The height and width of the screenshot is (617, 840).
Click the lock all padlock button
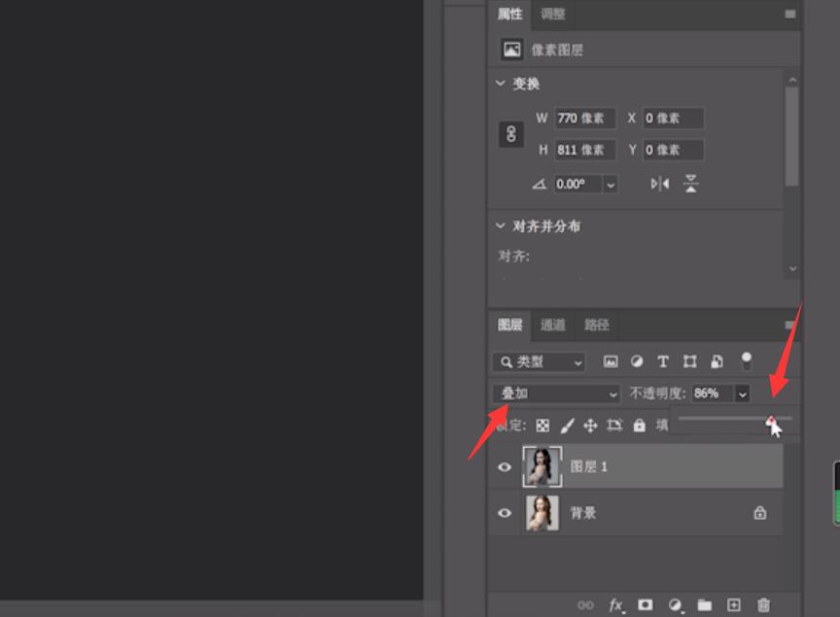639,426
